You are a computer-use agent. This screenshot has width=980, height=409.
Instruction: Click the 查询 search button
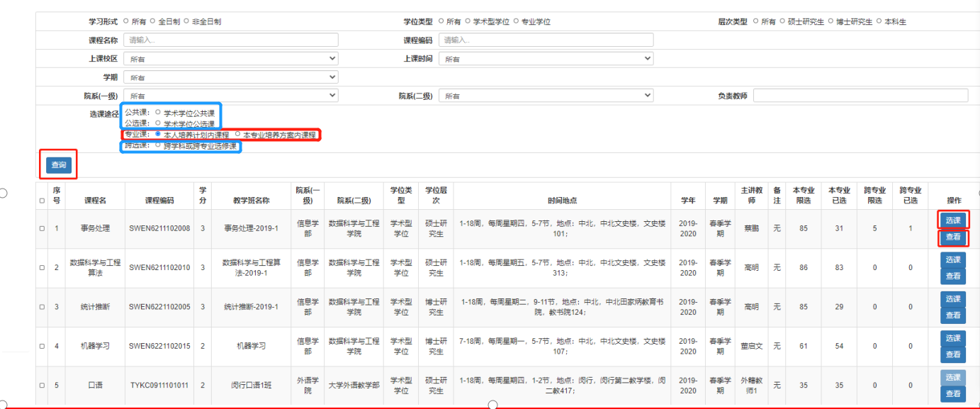59,165
